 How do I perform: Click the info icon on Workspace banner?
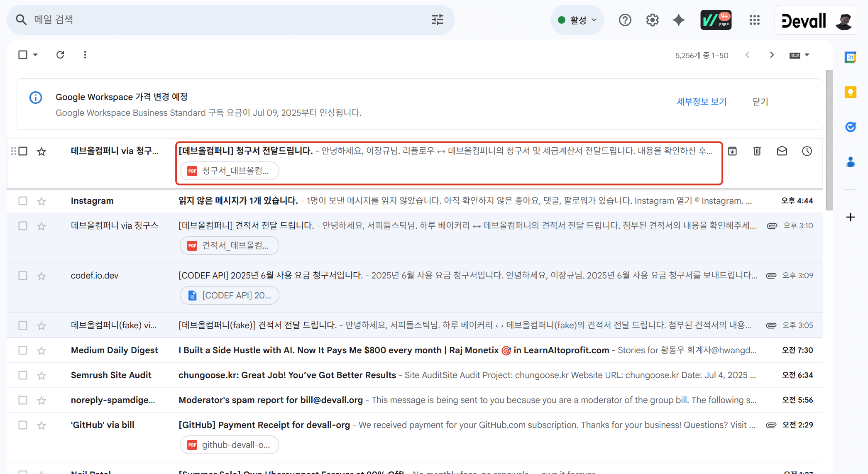point(36,98)
